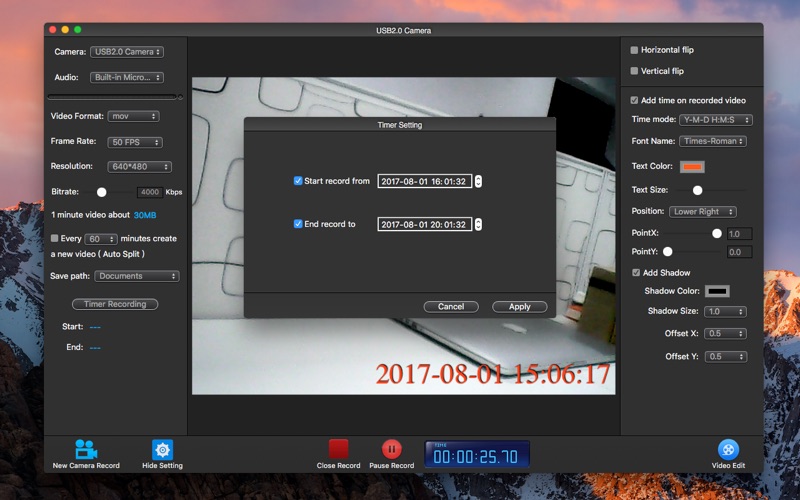The width and height of the screenshot is (800, 500).
Task: Click the Bitrate slider handle
Action: tap(102, 192)
